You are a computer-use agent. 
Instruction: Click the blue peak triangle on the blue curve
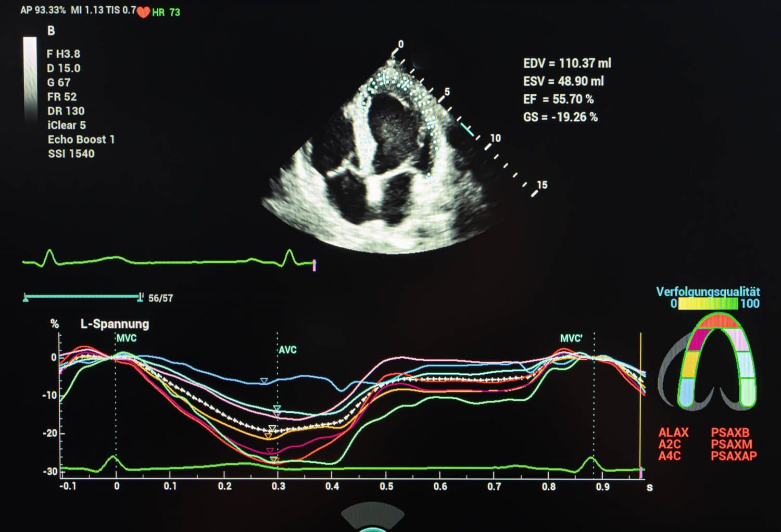tap(264, 382)
